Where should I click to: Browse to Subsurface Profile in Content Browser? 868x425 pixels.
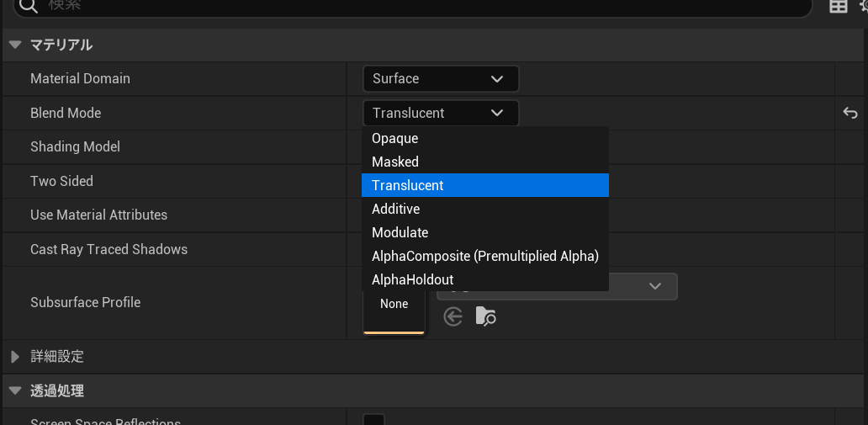[x=485, y=316]
